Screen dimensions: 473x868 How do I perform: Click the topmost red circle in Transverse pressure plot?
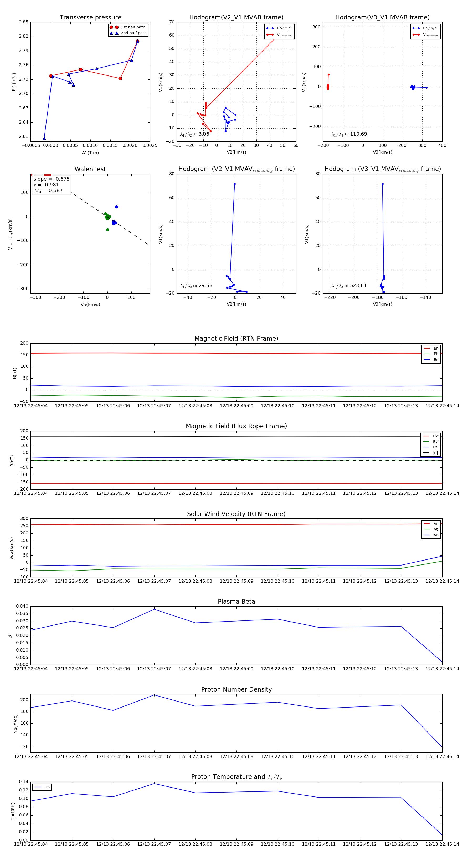[137, 41]
